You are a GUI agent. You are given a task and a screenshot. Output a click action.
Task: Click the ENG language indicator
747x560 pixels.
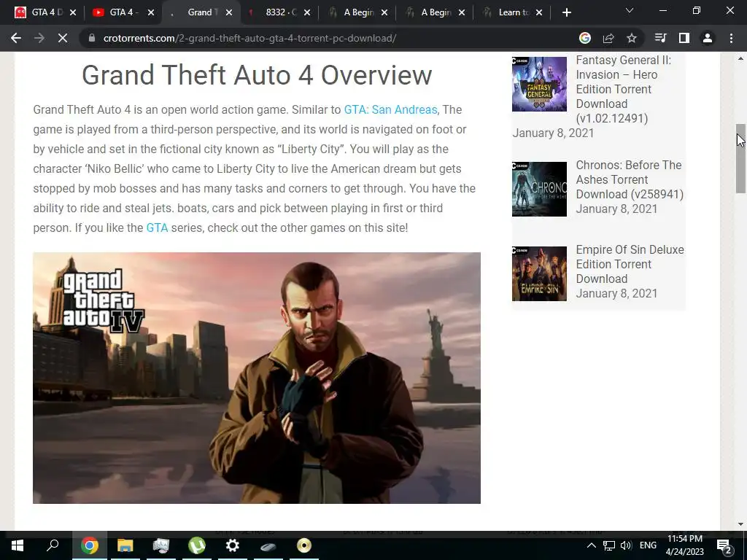[648, 545]
